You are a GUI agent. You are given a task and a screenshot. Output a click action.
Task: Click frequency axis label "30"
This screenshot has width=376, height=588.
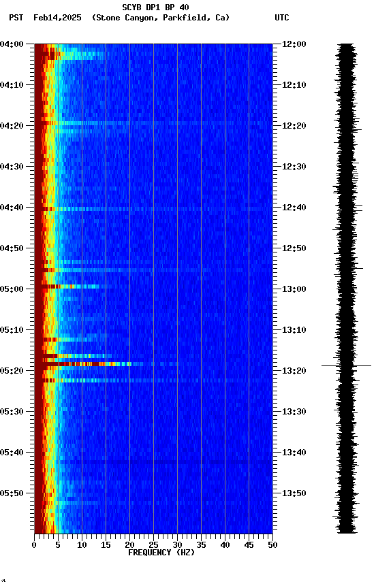click(x=177, y=545)
